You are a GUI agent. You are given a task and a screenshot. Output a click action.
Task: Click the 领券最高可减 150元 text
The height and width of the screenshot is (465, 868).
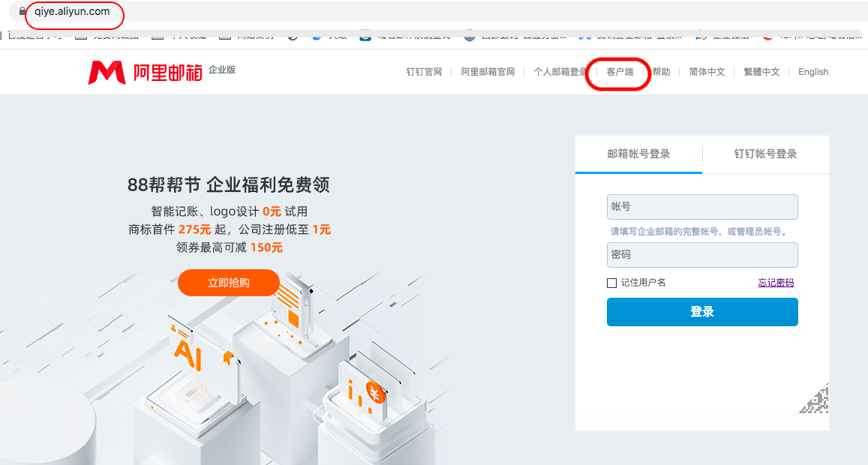(x=229, y=247)
